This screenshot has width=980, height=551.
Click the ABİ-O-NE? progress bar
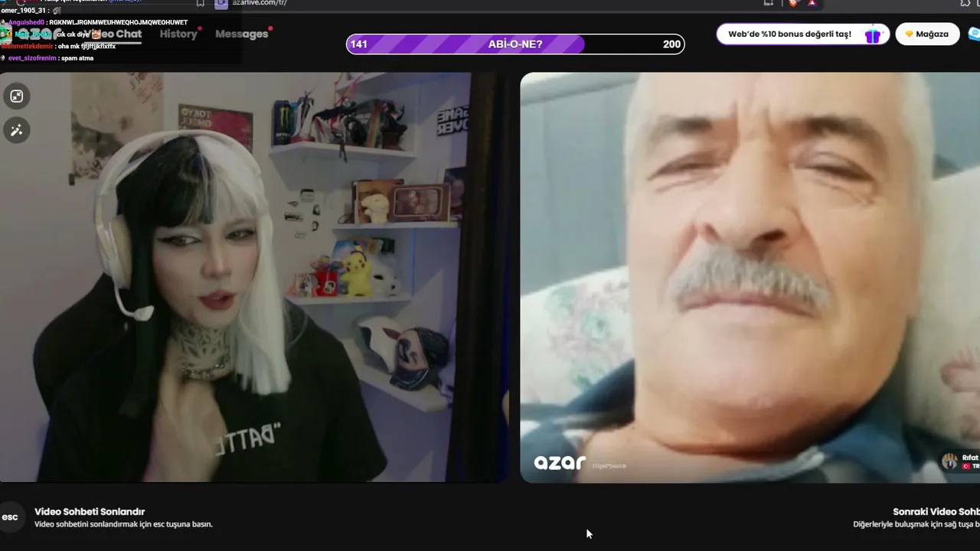tap(515, 44)
